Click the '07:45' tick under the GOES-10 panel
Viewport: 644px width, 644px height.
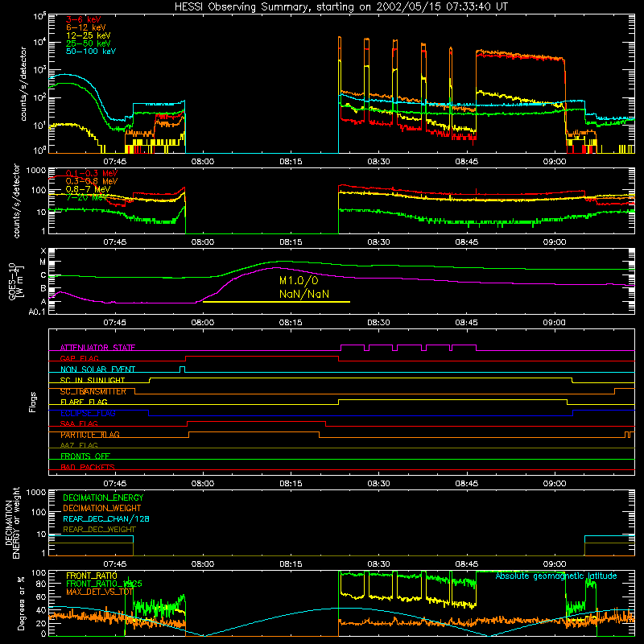(114, 323)
